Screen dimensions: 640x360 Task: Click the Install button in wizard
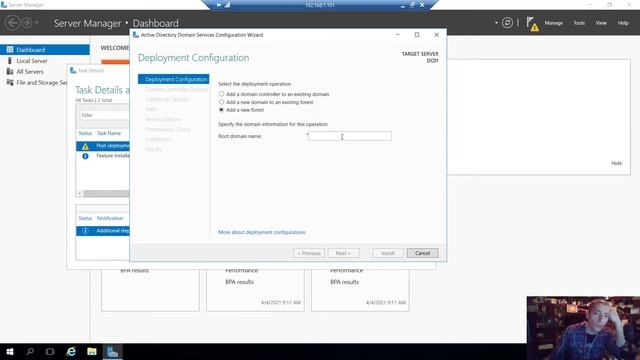(x=388, y=253)
